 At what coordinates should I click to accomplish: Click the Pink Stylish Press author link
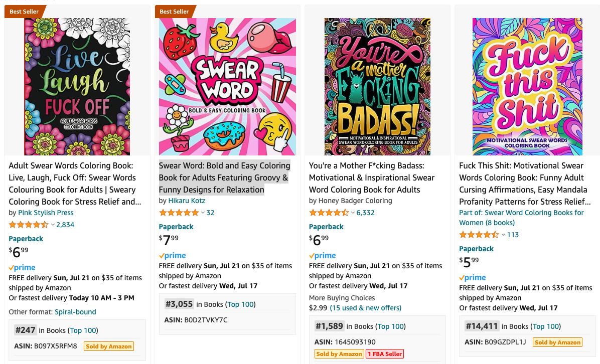pos(46,213)
